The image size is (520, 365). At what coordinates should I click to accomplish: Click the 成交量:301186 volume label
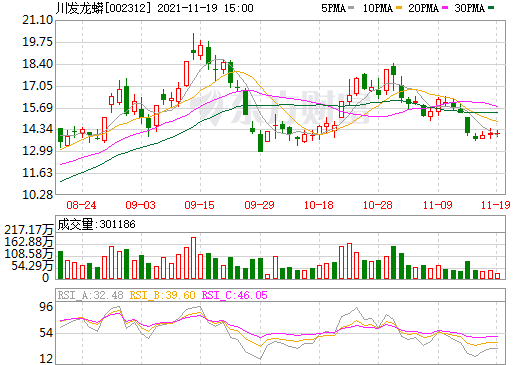(x=96, y=224)
